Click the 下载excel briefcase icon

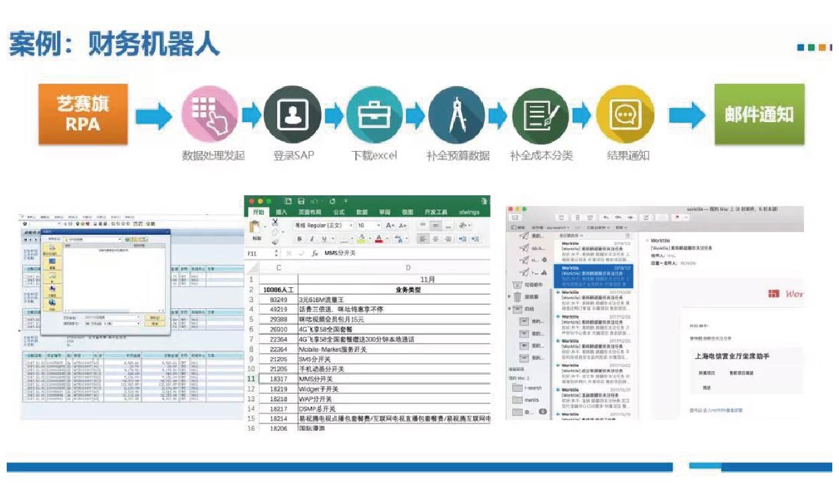coord(375,115)
